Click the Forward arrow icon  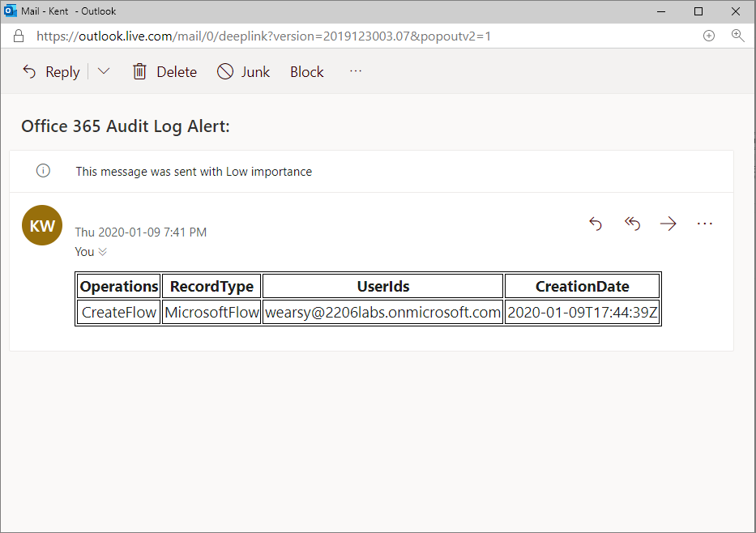pyautogui.click(x=668, y=224)
